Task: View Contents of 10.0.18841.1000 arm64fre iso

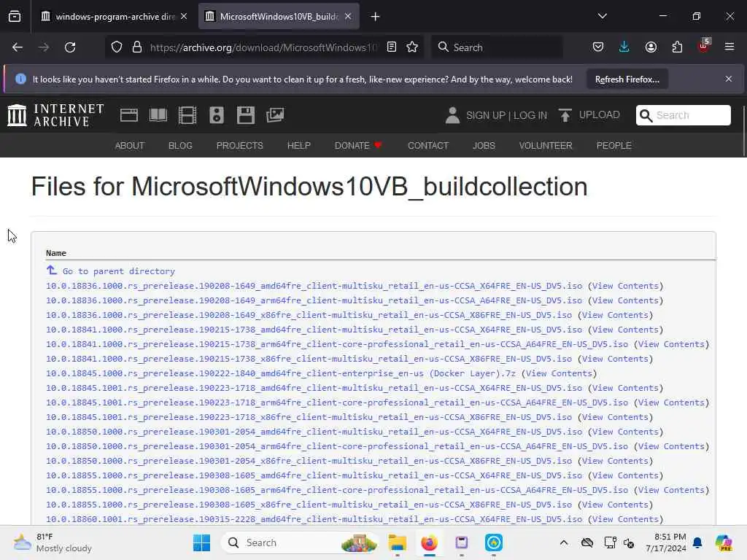Action: [671, 344]
